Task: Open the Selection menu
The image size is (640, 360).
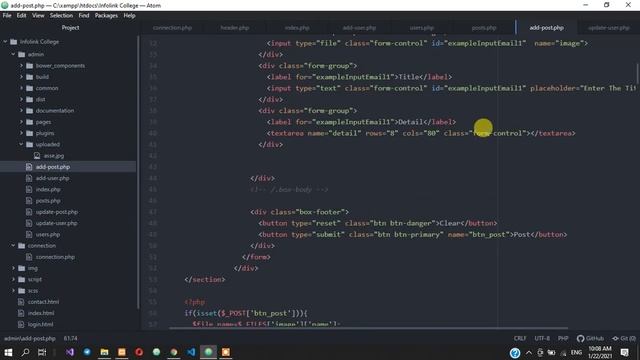Action: coord(61,16)
